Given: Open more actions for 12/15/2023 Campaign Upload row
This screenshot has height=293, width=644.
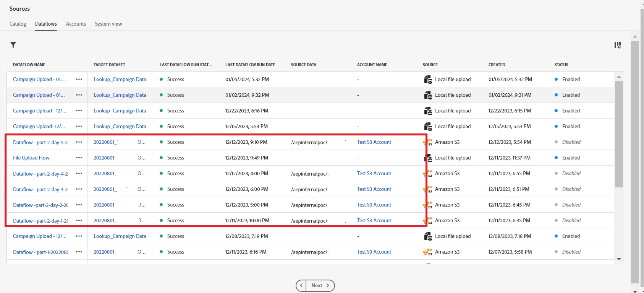Looking at the screenshot, I should (x=79, y=126).
